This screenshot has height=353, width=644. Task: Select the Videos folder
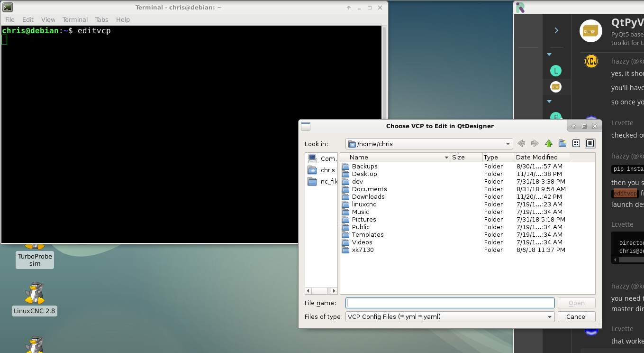362,242
